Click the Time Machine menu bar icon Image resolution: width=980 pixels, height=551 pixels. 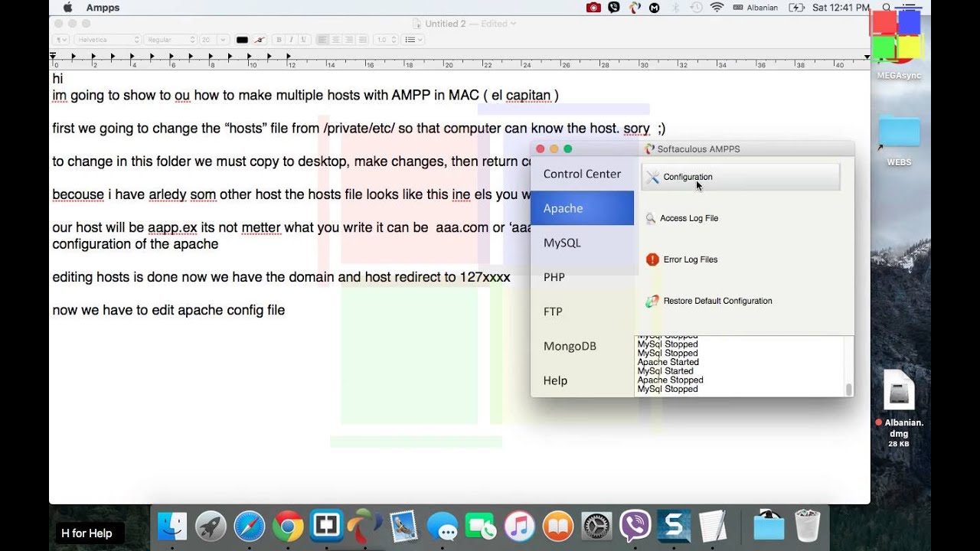click(695, 8)
